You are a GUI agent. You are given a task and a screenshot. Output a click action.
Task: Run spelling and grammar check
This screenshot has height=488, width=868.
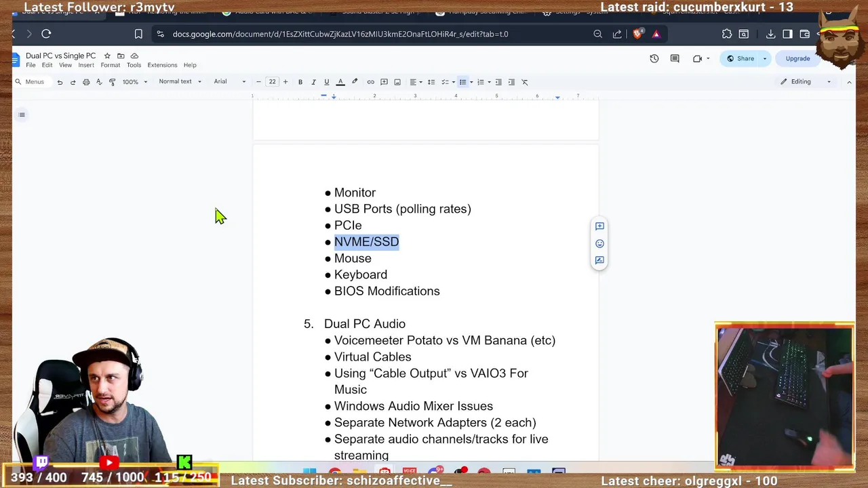99,82
